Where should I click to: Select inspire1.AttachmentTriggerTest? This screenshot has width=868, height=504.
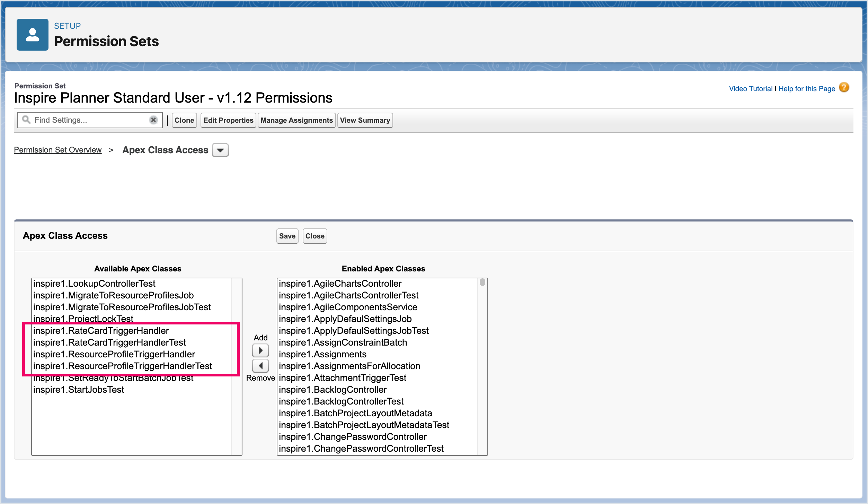pyautogui.click(x=378, y=378)
